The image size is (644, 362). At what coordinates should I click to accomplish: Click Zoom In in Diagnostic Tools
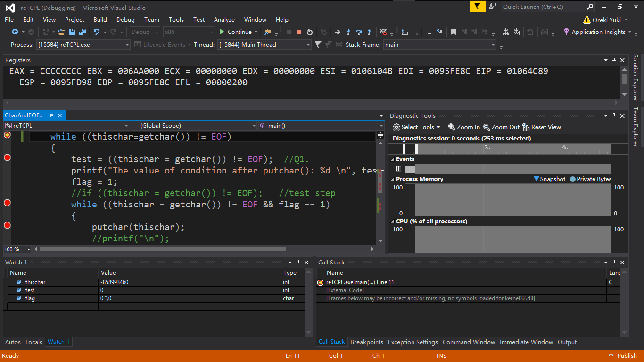click(x=464, y=127)
